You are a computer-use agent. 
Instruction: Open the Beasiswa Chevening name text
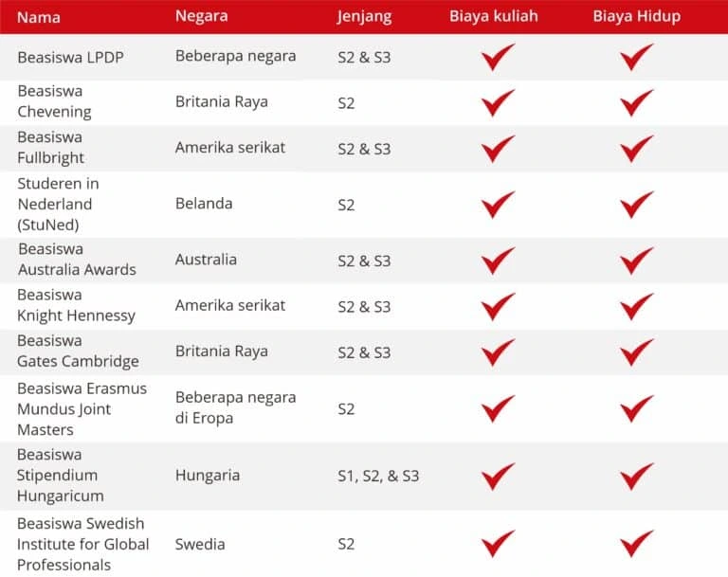54,101
